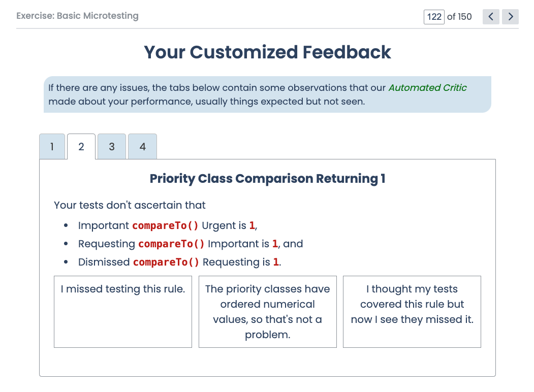The image size is (534, 392).
Task: Choose "I thought my tests covered this rule" response
Action: coord(412,312)
